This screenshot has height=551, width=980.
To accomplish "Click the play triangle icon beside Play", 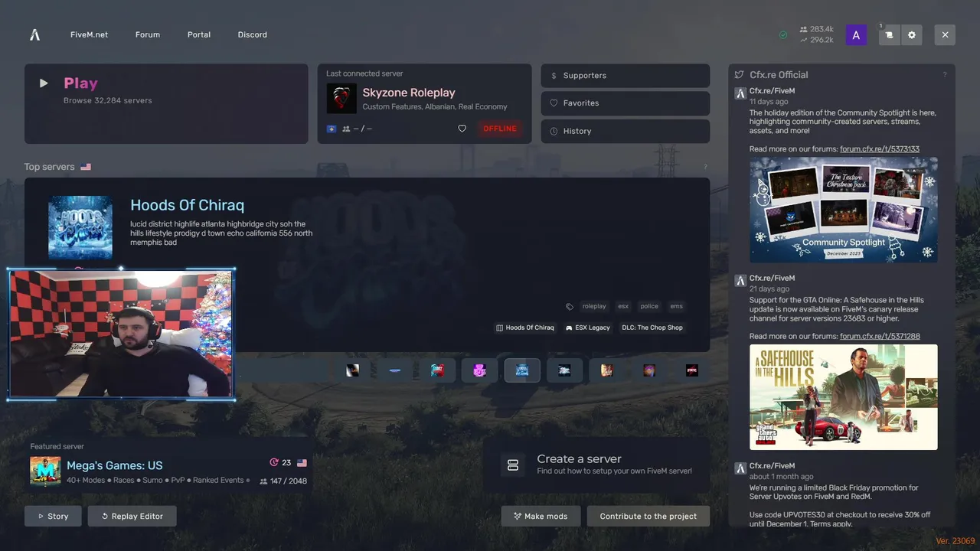I will point(44,83).
